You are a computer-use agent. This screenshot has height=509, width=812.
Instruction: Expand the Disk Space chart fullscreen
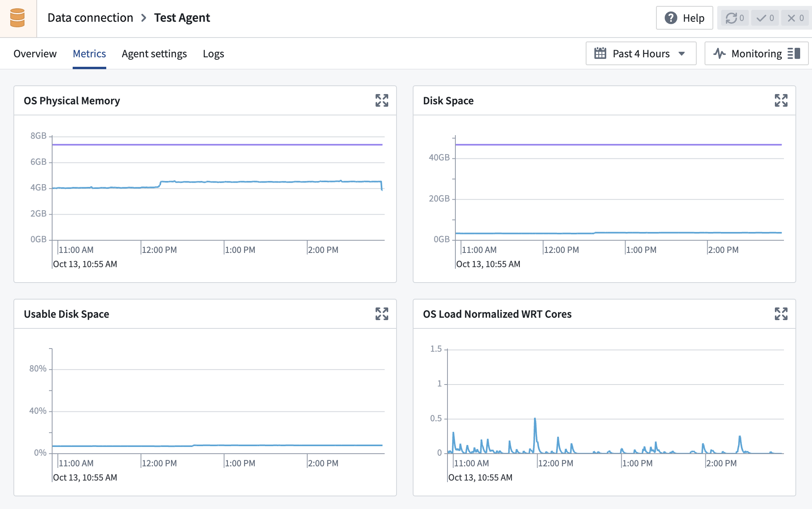(781, 100)
